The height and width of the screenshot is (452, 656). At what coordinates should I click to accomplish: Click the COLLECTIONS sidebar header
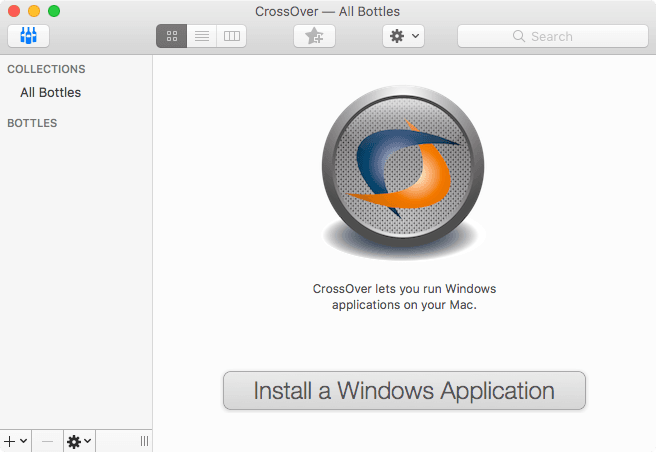[x=46, y=70]
